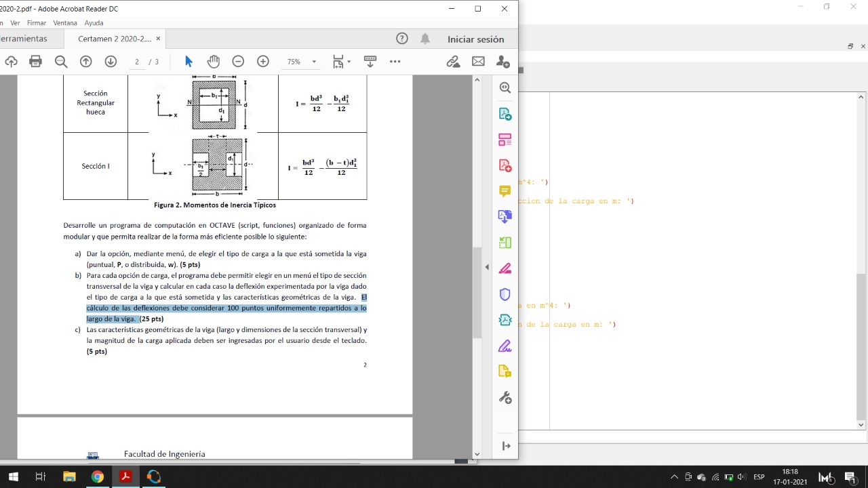Click the highlighted sentence starting 'El cálculo'
This screenshot has height=488, width=868.
(226, 308)
